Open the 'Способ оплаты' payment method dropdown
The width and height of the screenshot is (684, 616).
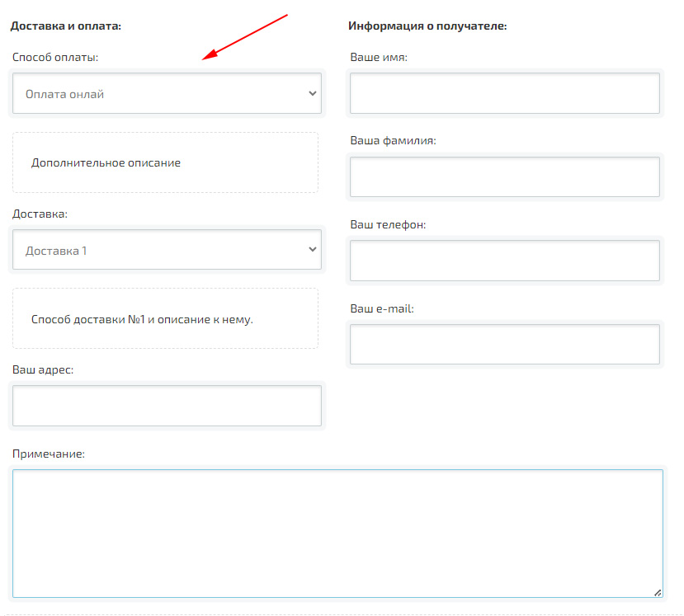coord(167,94)
